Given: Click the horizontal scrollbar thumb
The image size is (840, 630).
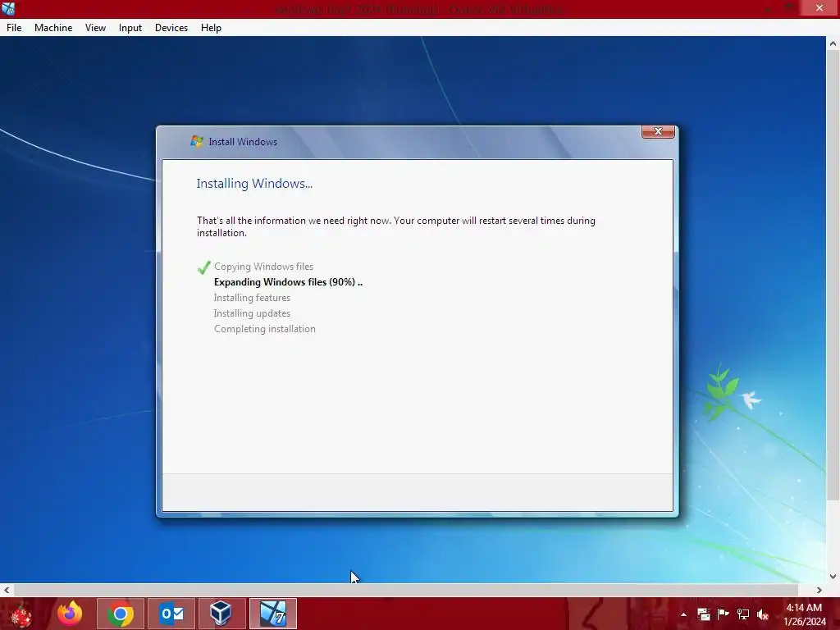Looking at the screenshot, I should (406, 590).
